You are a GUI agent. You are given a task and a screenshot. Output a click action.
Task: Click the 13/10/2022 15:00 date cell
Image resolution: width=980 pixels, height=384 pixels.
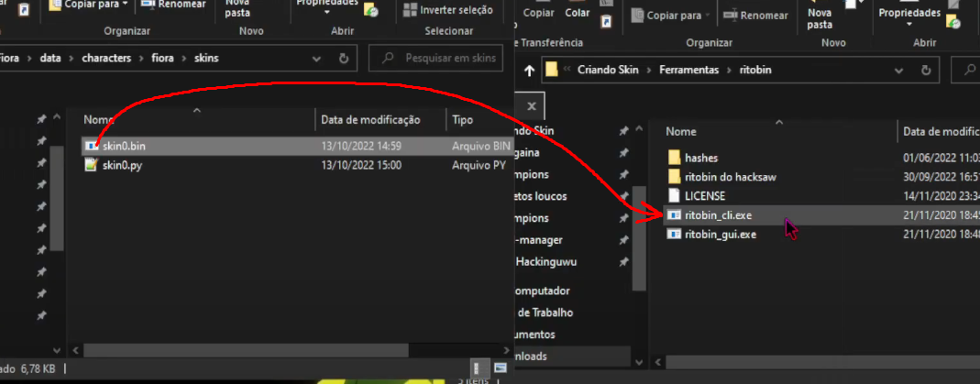coord(361,166)
